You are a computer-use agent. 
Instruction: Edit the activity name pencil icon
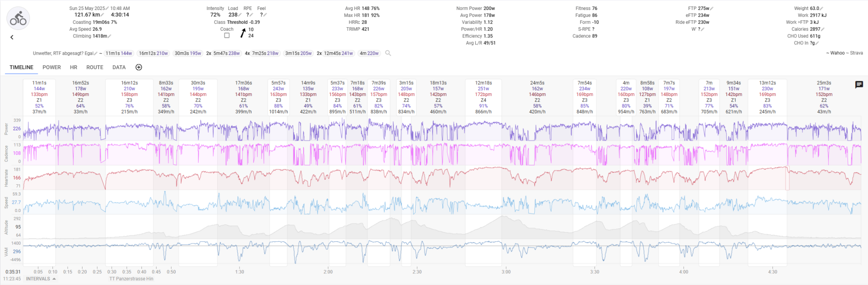(x=95, y=53)
